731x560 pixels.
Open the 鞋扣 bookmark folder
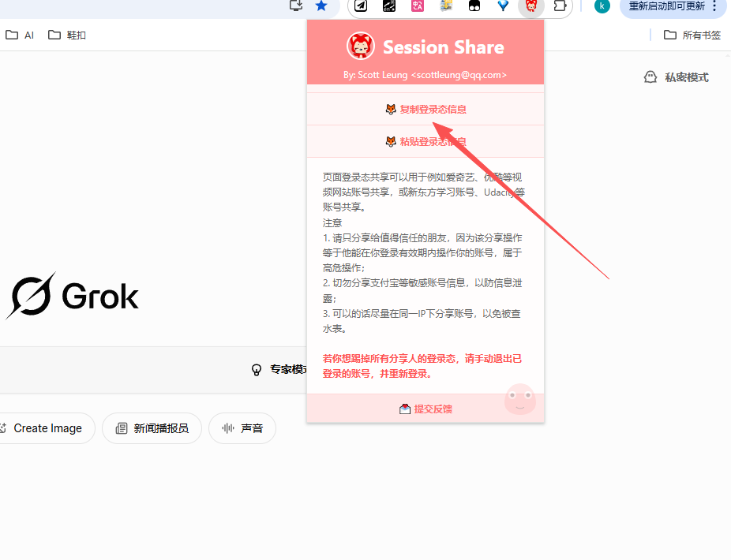pos(66,35)
